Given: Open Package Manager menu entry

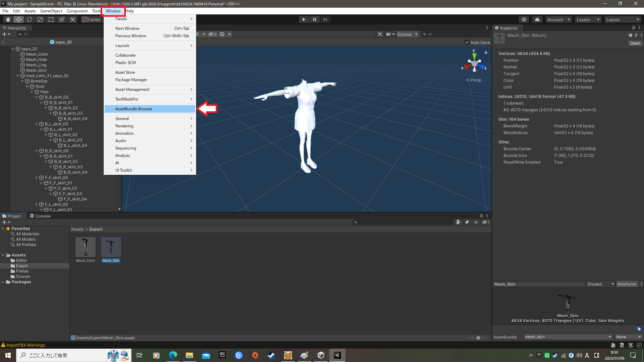Looking at the screenshot, I should (x=150, y=80).
